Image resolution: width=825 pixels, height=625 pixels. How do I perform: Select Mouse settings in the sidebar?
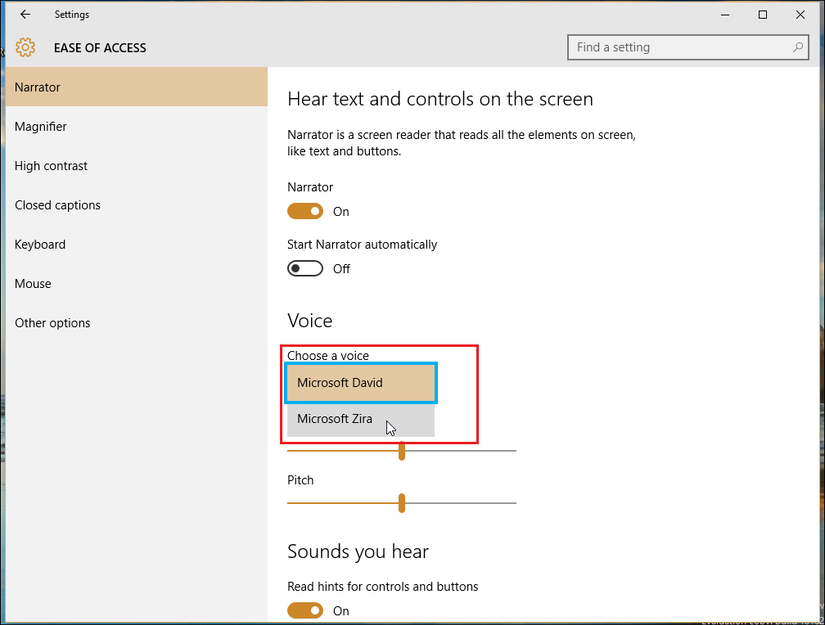(x=32, y=283)
